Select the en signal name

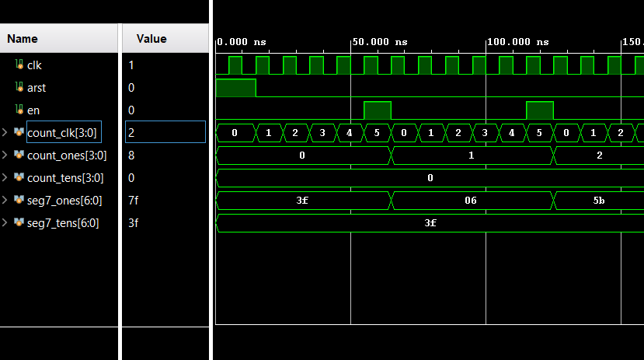(33, 110)
